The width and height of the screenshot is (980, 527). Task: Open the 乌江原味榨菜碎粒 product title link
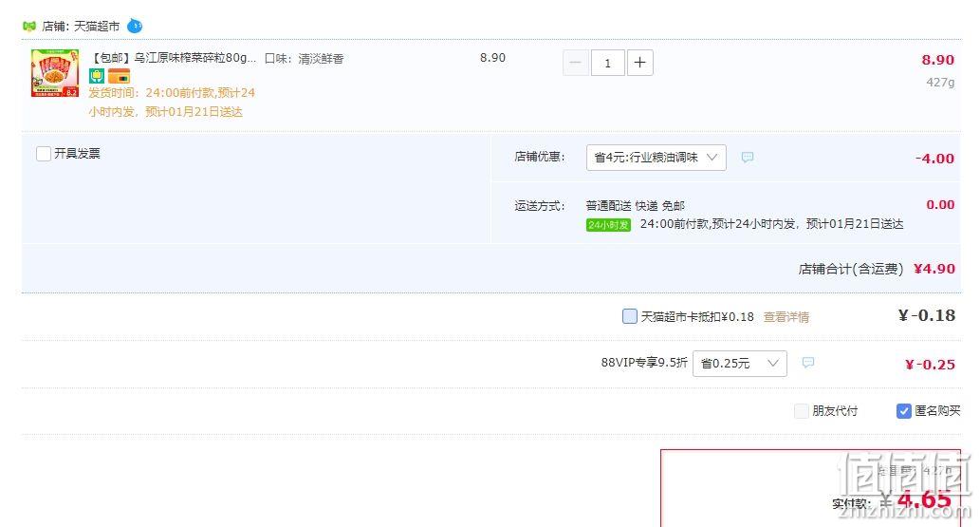tap(174, 58)
